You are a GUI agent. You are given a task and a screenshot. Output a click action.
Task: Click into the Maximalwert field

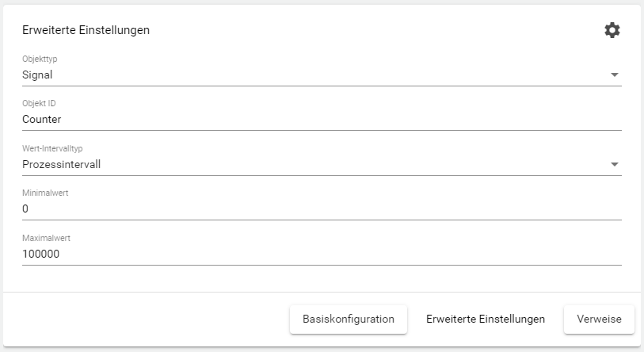point(317,254)
